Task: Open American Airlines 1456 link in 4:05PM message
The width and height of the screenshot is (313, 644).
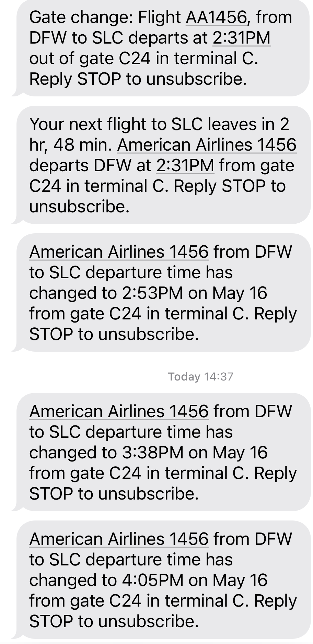Action: pos(119,539)
